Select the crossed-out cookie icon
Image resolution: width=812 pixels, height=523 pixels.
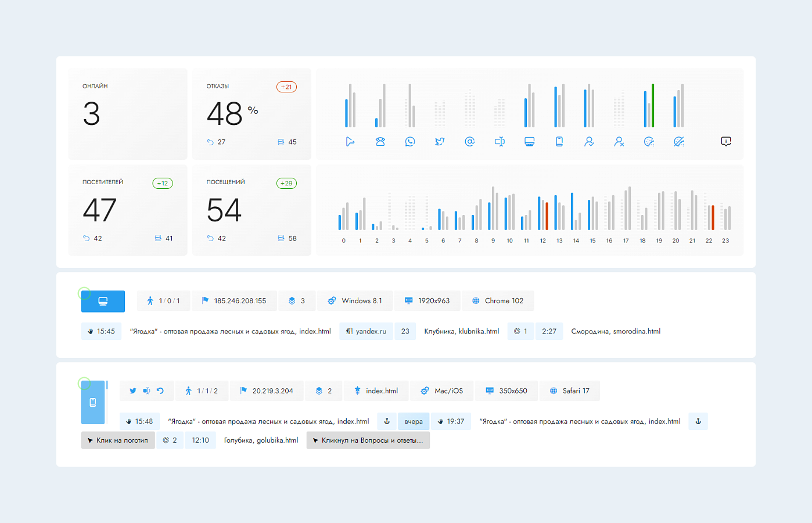pyautogui.click(x=678, y=141)
